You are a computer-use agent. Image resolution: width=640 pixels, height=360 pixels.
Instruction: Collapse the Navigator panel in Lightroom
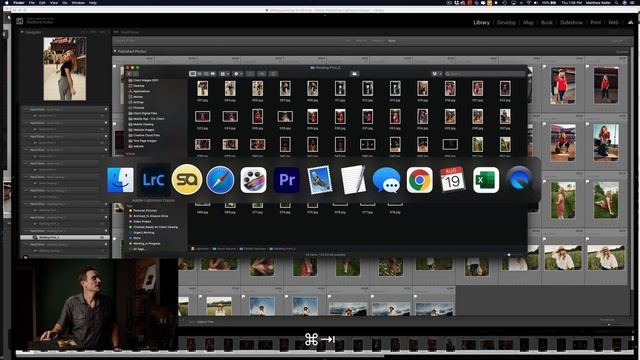point(22,32)
